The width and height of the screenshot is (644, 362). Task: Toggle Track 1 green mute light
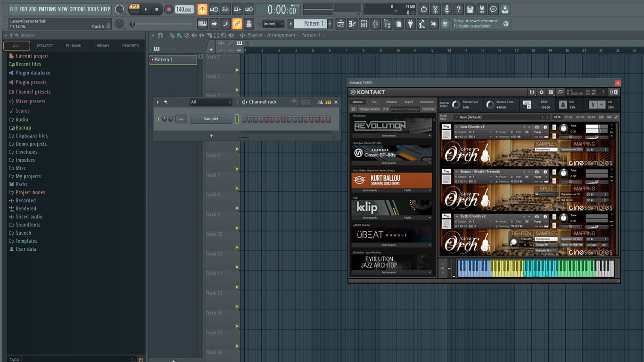click(x=237, y=70)
